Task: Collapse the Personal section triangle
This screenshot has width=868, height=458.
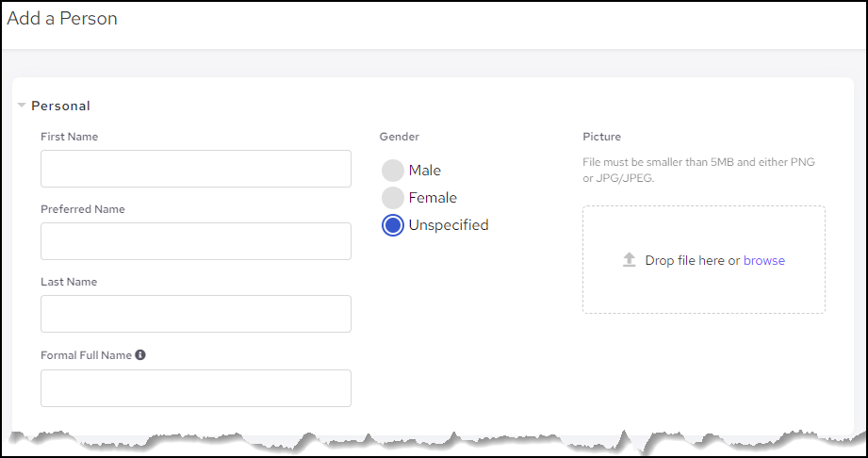Action: click(22, 106)
